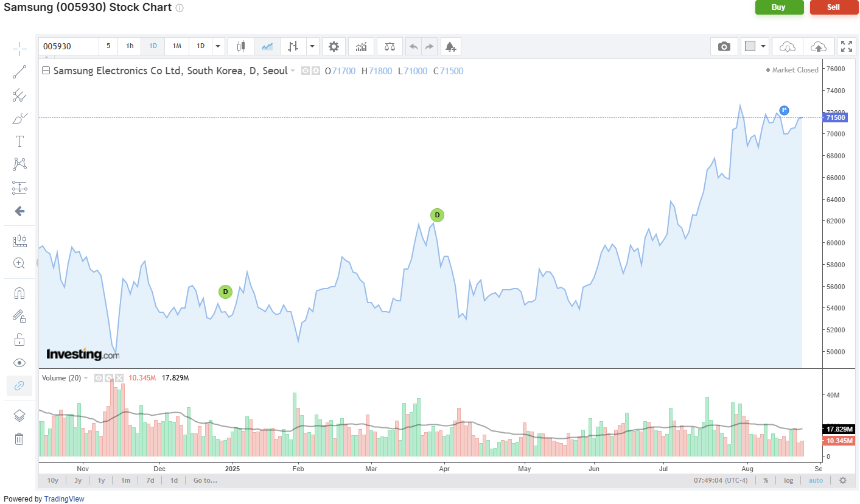Screen dimensions: 860x504
Task: Open the indicators dialog
Action: pos(362,46)
